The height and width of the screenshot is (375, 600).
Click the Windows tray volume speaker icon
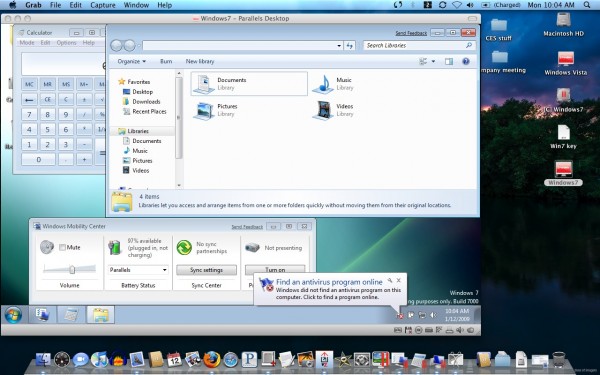(x=433, y=315)
